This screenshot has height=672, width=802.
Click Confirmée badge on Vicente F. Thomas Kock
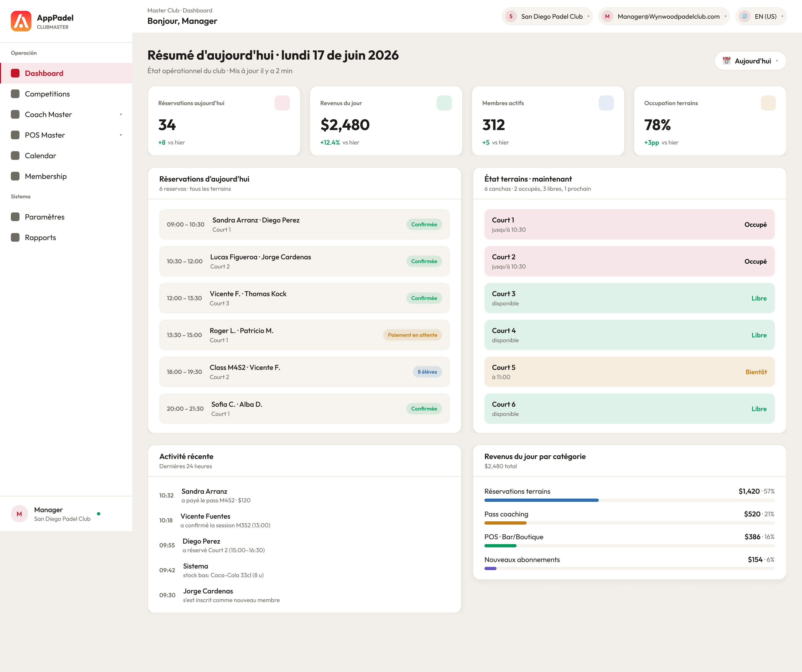point(424,298)
